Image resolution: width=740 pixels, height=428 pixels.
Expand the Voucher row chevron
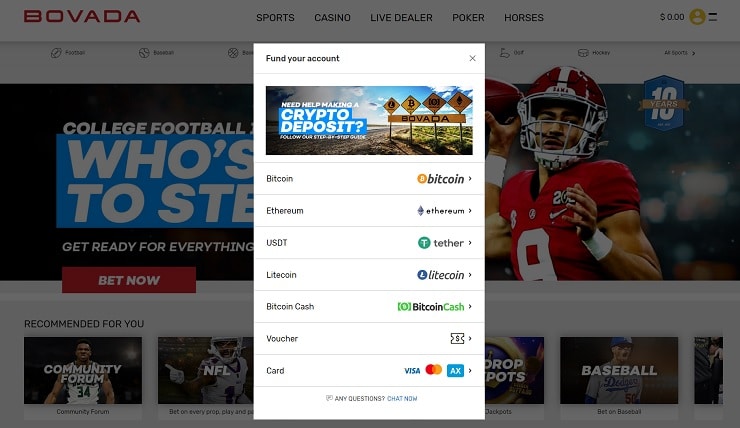coord(470,338)
